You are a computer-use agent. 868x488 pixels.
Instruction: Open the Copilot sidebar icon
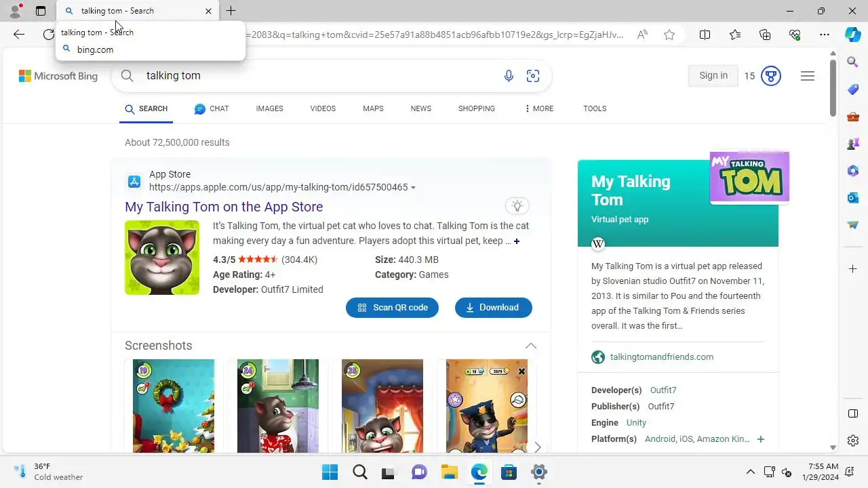[853, 35]
